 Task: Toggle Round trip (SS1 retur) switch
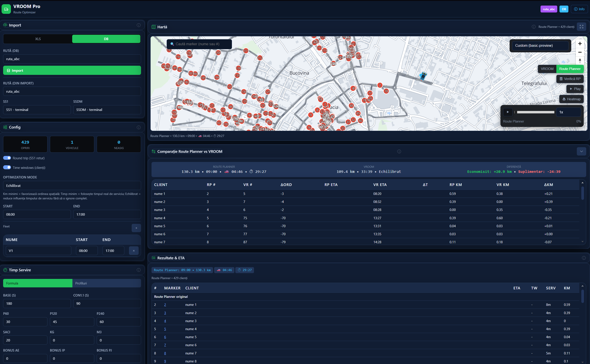7,158
